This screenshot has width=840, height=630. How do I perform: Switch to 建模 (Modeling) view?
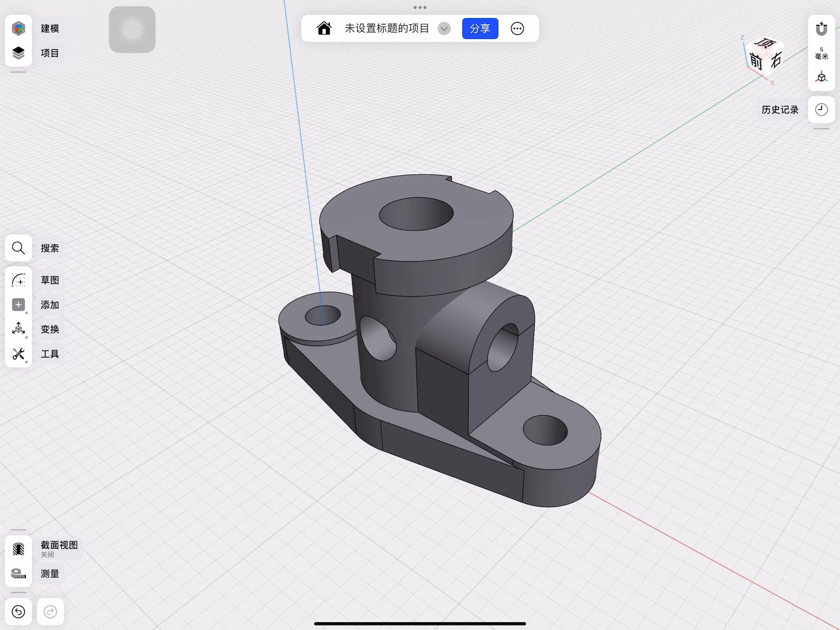tap(18, 28)
